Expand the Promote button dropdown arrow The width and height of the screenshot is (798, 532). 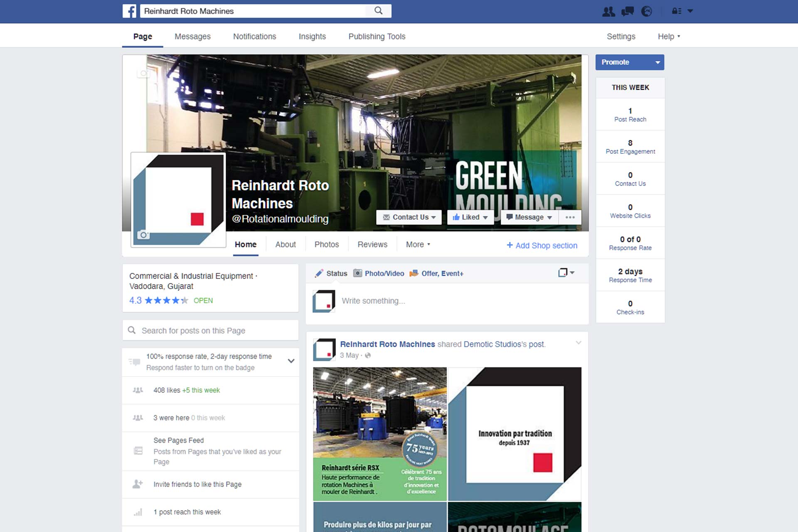(658, 62)
